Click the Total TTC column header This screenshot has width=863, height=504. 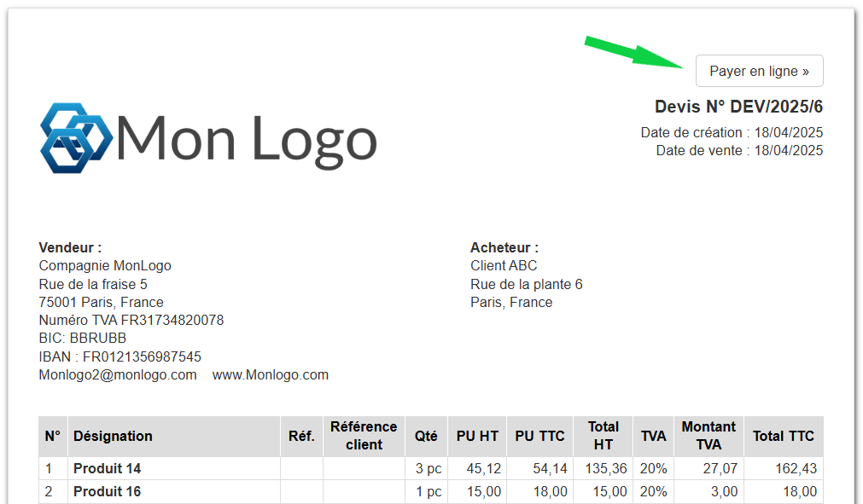coord(783,436)
